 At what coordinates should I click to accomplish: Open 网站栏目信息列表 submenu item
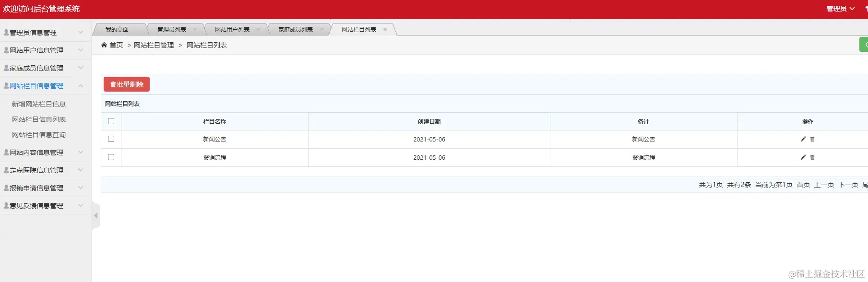point(39,119)
